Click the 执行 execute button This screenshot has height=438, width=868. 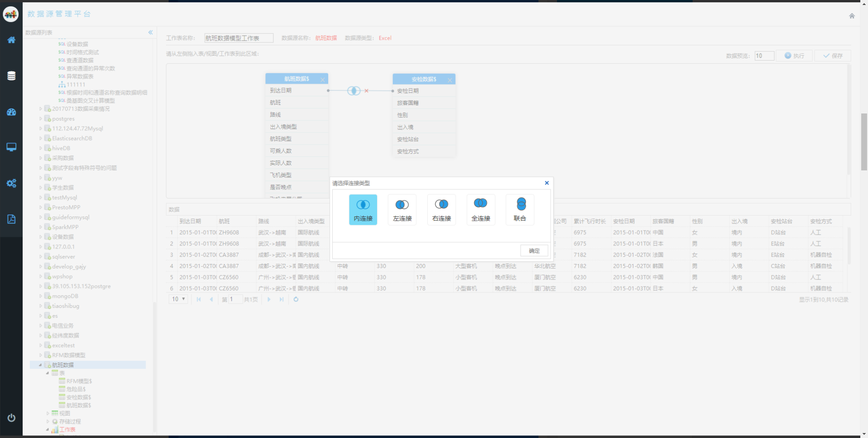coord(794,56)
